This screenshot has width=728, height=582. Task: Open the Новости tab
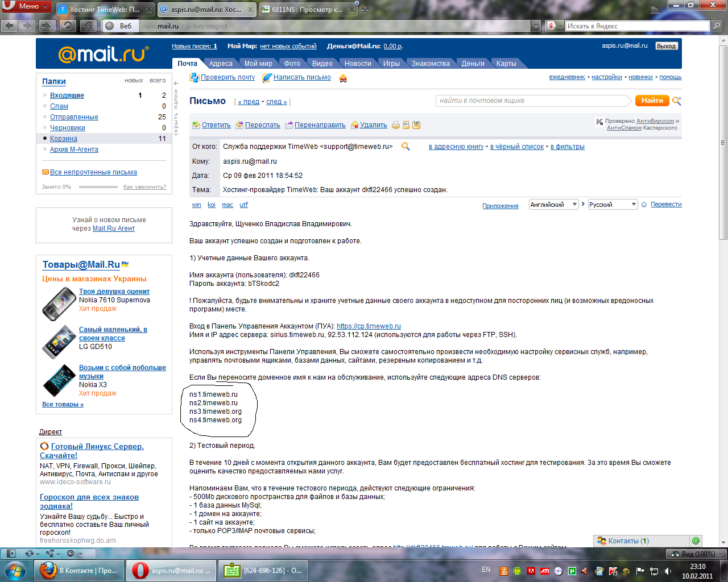coord(358,64)
